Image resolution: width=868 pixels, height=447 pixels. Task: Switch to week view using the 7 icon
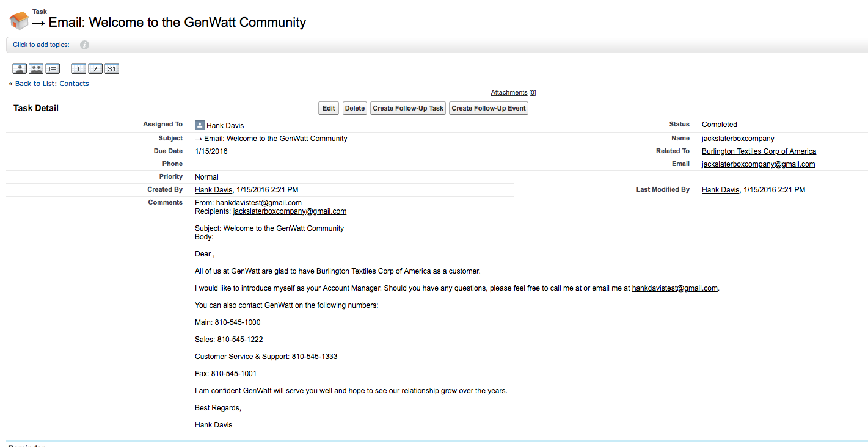[x=95, y=68]
